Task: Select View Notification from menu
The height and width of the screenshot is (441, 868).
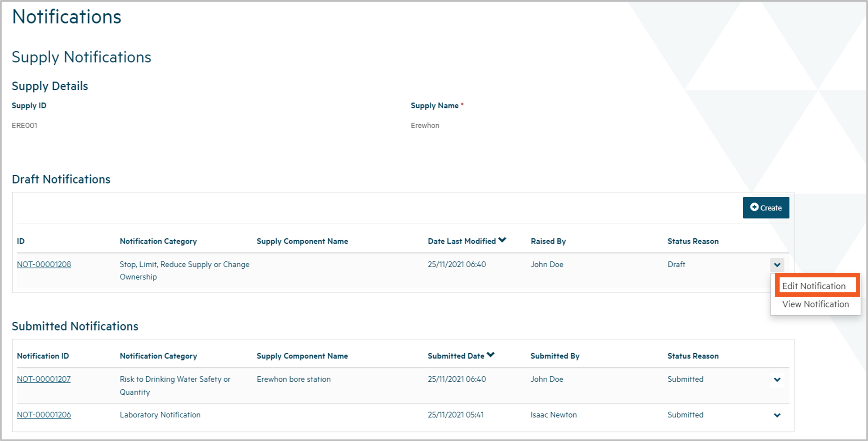Action: 815,304
